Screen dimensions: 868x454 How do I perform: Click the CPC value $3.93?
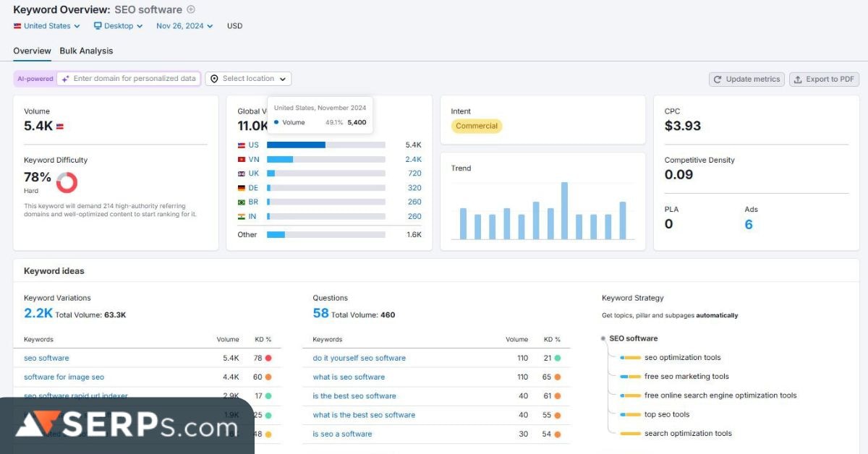coord(683,126)
